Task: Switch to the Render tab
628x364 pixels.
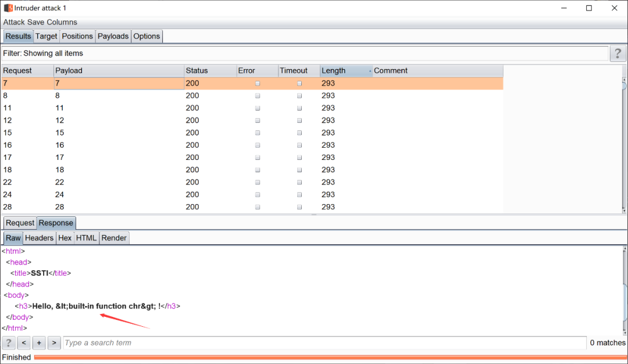Action: click(114, 237)
